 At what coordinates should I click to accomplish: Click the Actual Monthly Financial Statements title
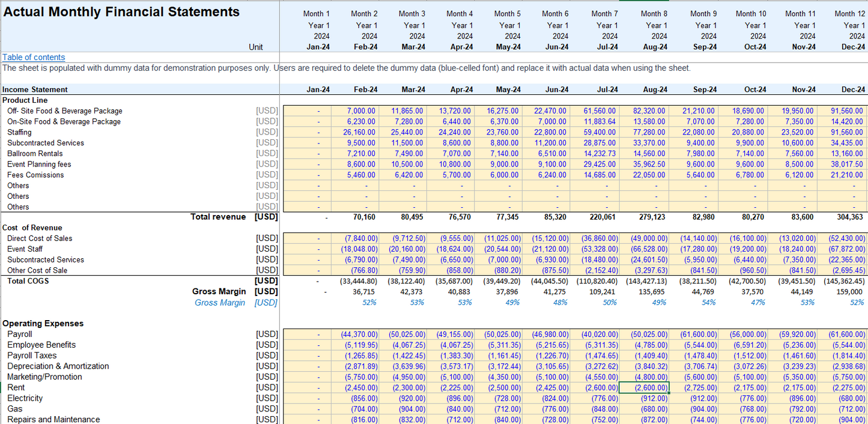(x=121, y=12)
